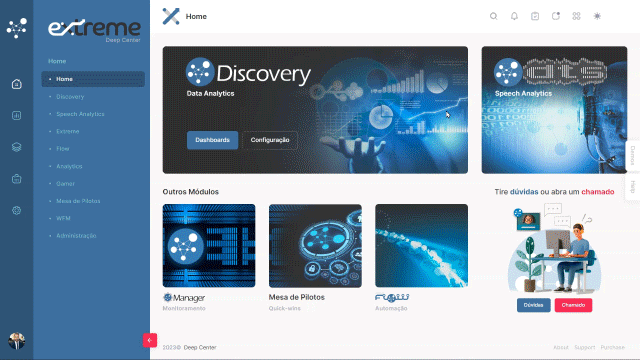This screenshot has height=360, width=640.
Task: Open the notifications bell
Action: [x=514, y=16]
